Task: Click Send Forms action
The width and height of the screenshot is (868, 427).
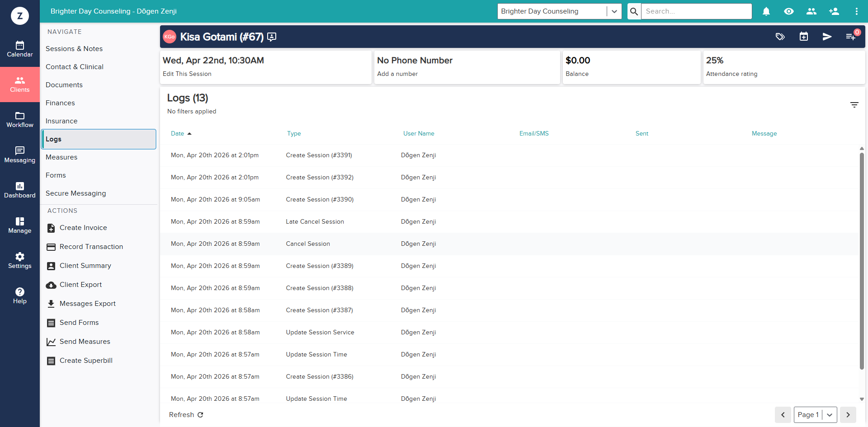Action: (73, 323)
